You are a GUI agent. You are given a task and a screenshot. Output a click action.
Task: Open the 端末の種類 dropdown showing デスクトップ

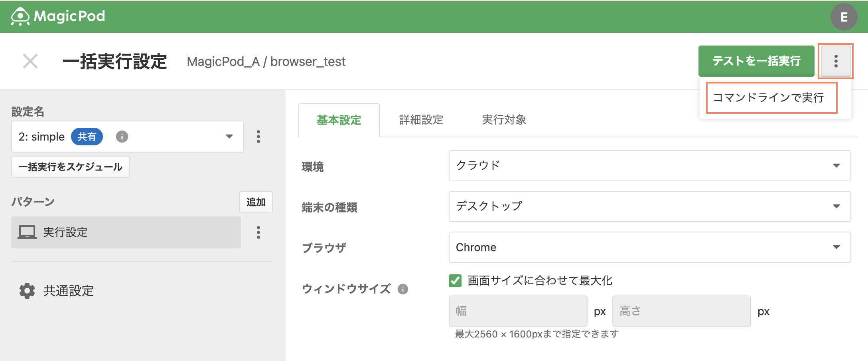[x=650, y=206]
